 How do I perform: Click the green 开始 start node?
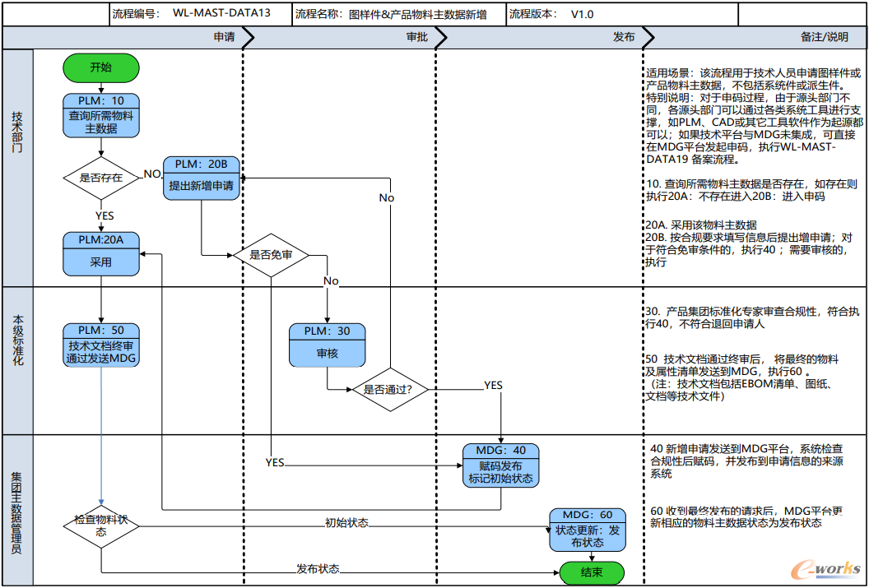pos(101,67)
